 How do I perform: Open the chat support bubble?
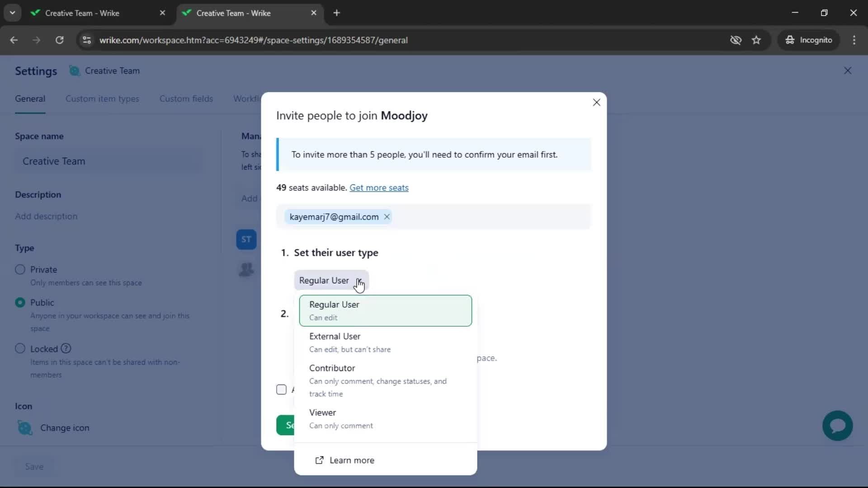837,426
